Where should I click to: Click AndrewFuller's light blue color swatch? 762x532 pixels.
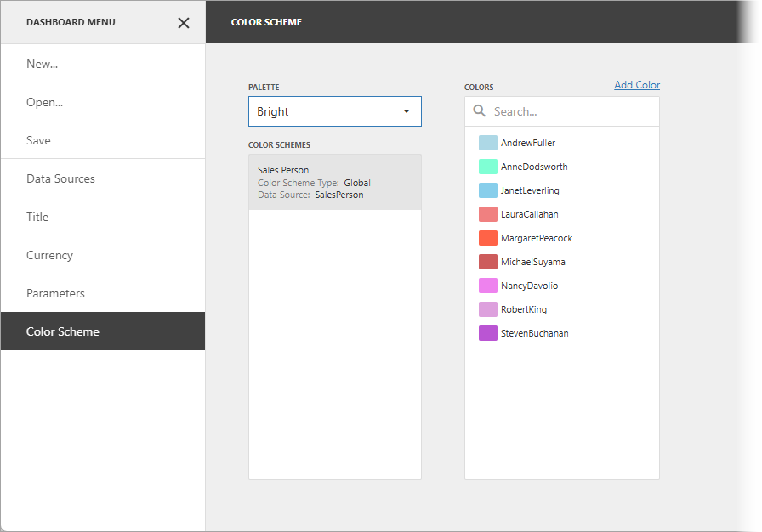click(x=488, y=143)
